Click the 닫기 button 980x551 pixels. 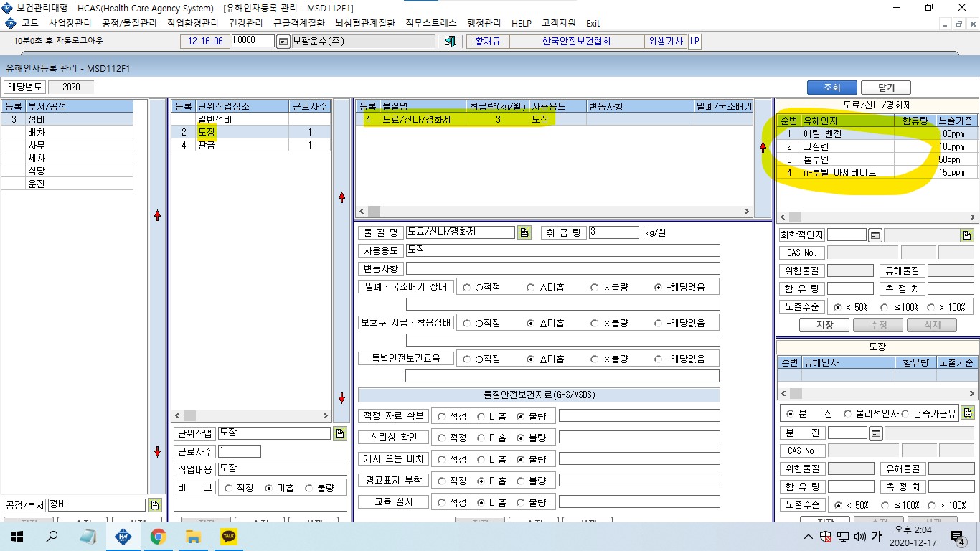(886, 88)
